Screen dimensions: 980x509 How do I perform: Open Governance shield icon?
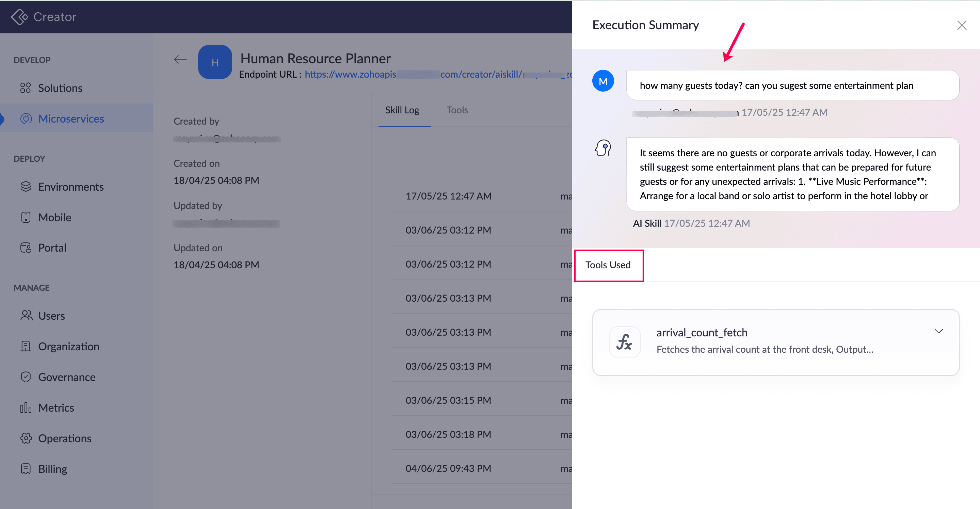click(x=26, y=377)
